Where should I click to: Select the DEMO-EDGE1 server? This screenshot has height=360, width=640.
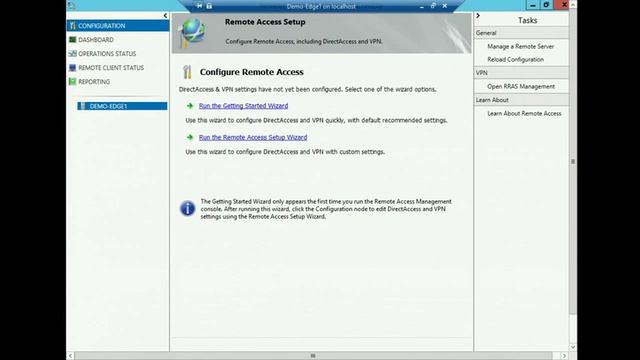tap(122, 106)
